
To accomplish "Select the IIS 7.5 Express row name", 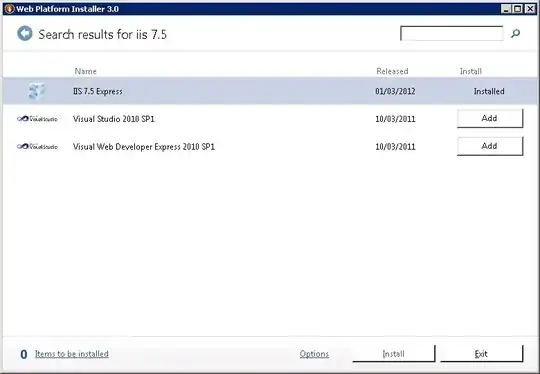I will tap(98, 91).
